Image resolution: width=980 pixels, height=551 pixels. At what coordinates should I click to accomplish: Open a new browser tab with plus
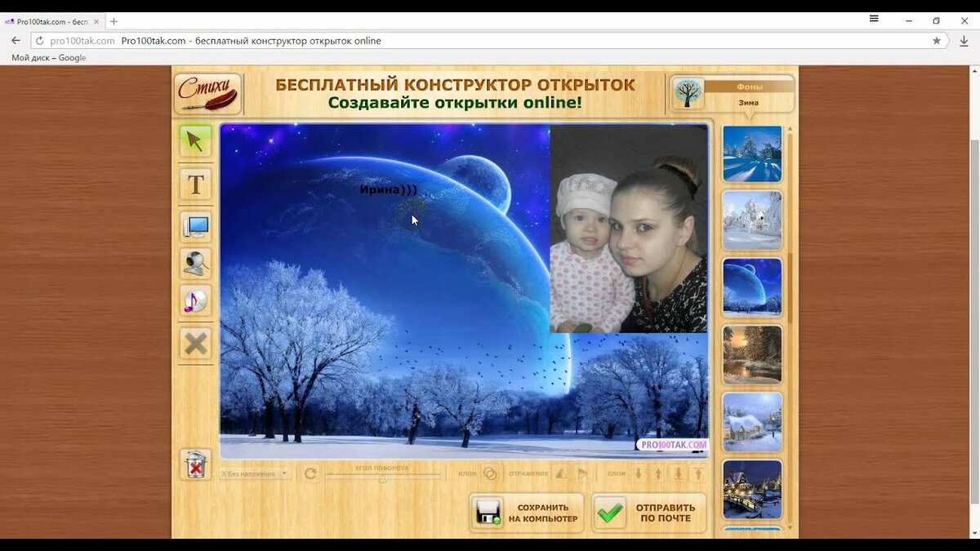point(114,21)
